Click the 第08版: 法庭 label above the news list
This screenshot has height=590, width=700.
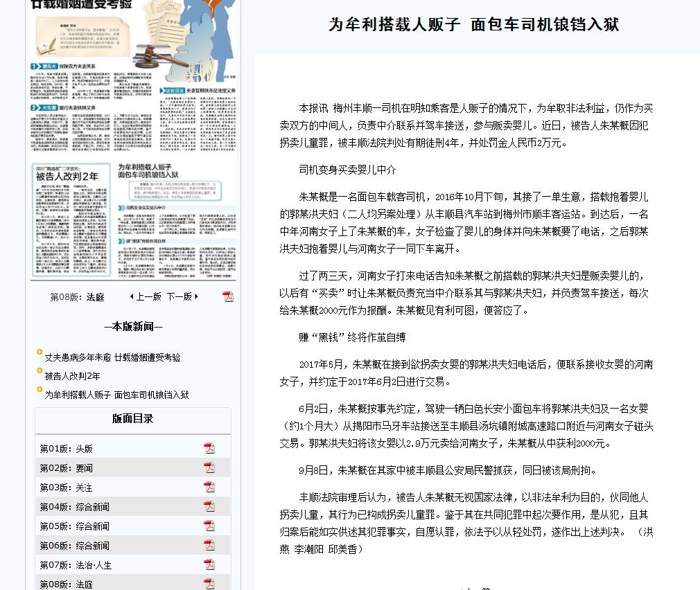[x=77, y=297]
